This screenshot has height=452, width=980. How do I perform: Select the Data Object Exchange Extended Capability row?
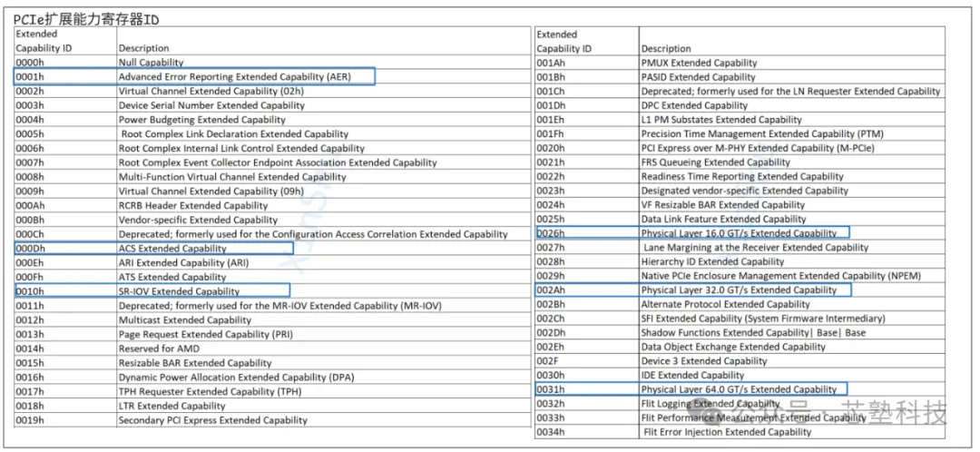click(733, 347)
